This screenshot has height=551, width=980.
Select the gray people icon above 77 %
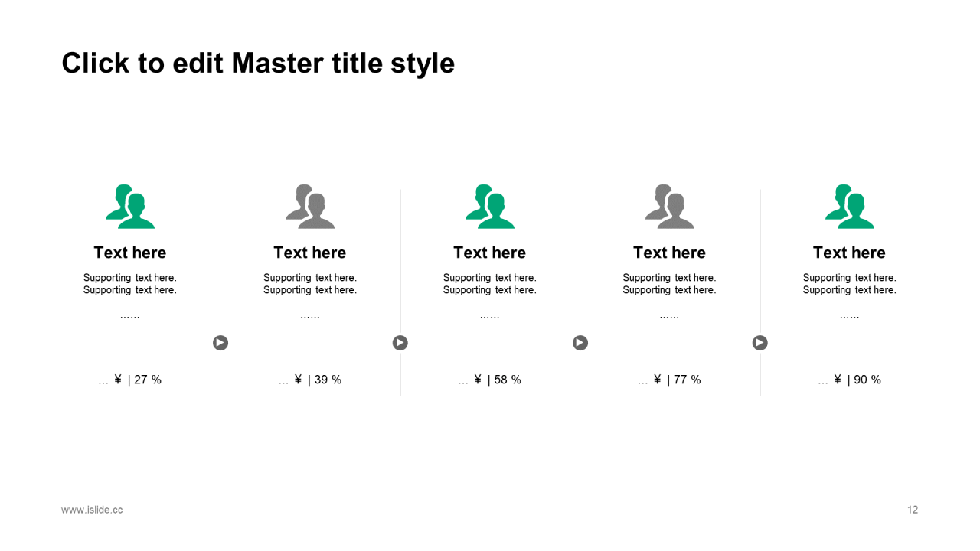[x=670, y=206]
